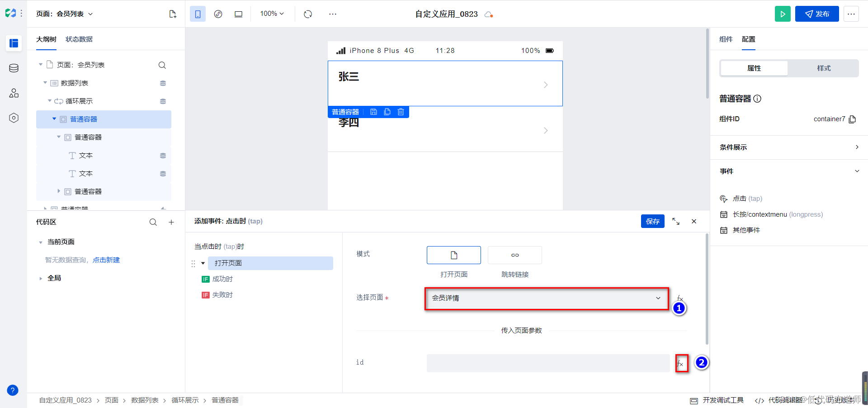Delete the selected 普通容器 component

click(x=401, y=112)
